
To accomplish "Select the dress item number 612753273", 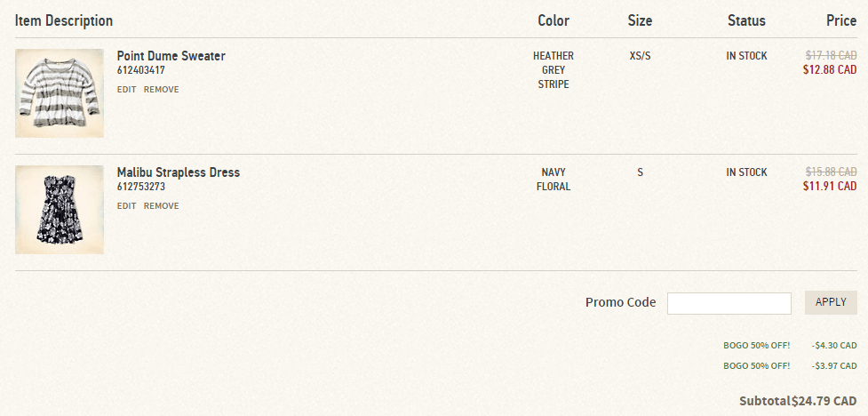I will tap(140, 187).
